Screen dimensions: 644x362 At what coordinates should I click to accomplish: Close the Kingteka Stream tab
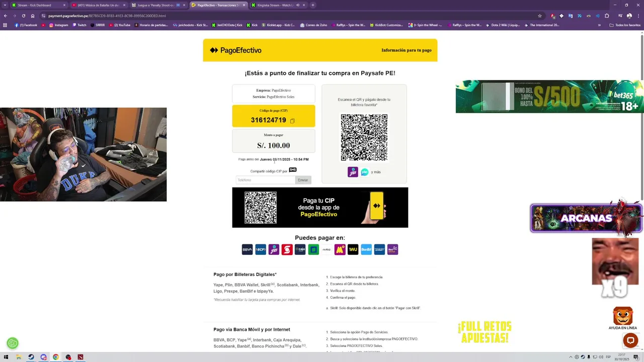click(x=304, y=5)
